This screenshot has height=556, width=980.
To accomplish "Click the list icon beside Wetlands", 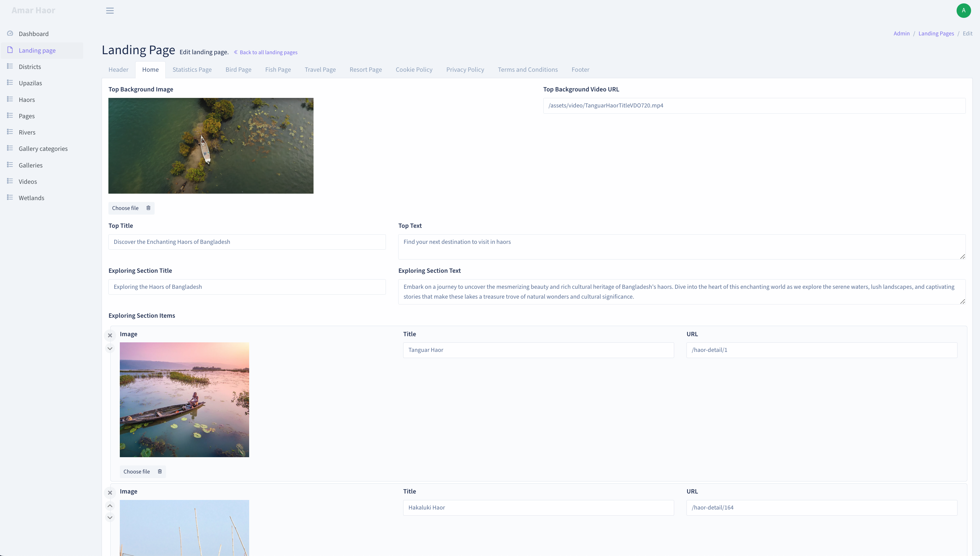I will tap(10, 197).
